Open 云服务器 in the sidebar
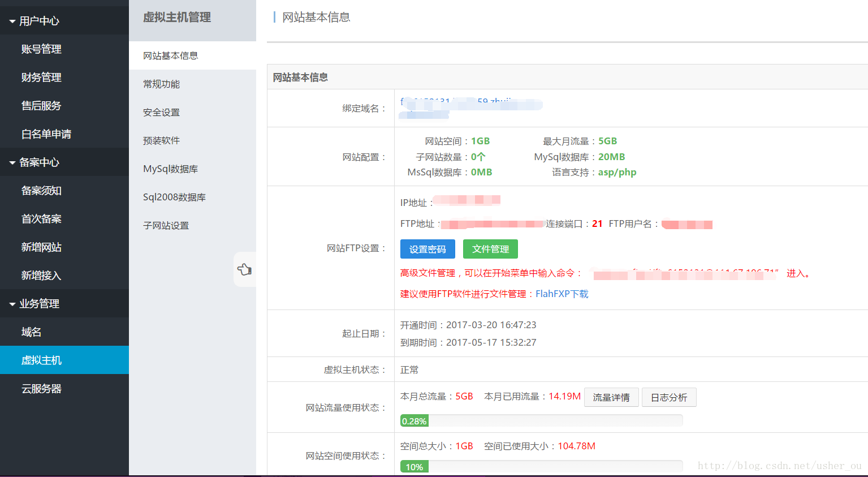 (x=41, y=389)
